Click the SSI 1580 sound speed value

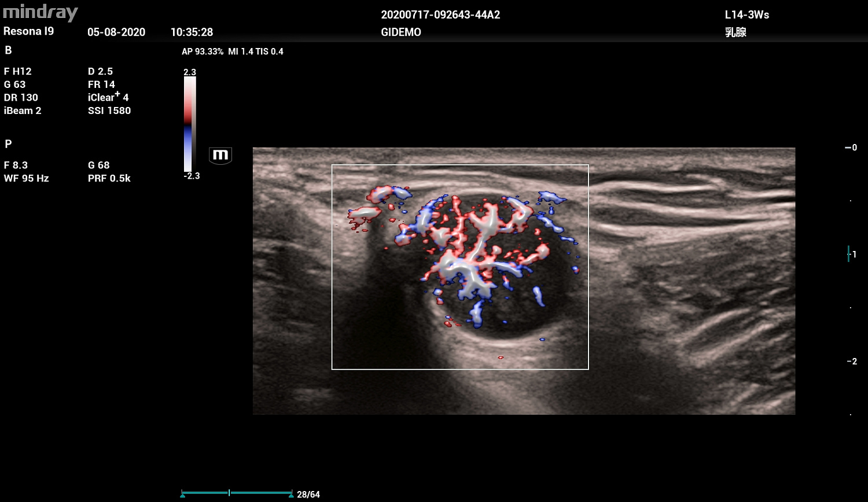[x=109, y=110]
